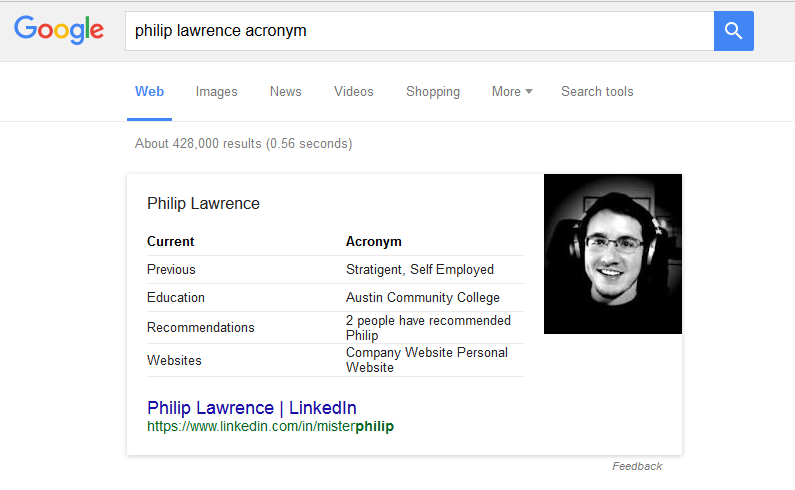
Task: Open the 'Philip Lawrence | LinkedIn' result link
Action: (x=251, y=408)
